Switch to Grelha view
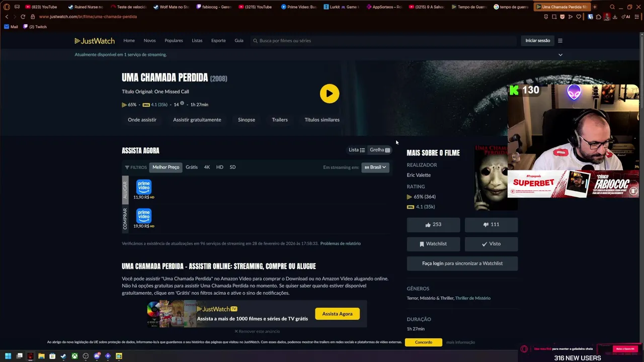The width and height of the screenshot is (644, 362). click(380, 150)
